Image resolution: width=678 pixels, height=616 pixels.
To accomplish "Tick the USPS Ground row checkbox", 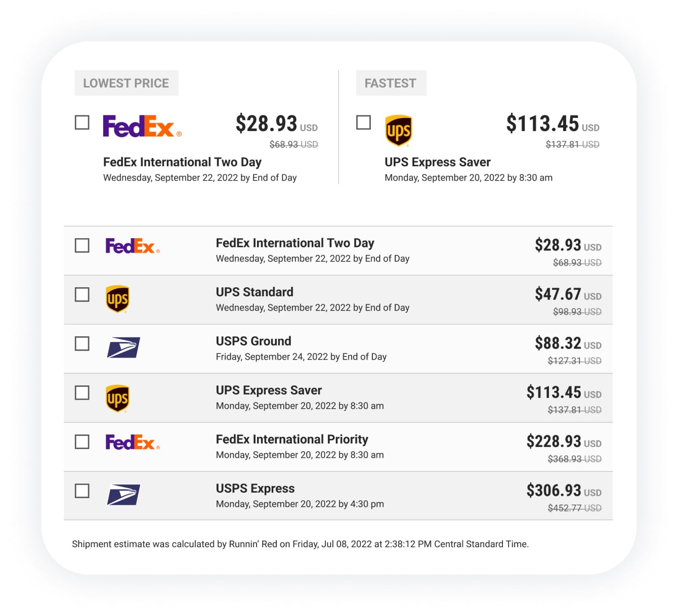I will [82, 343].
